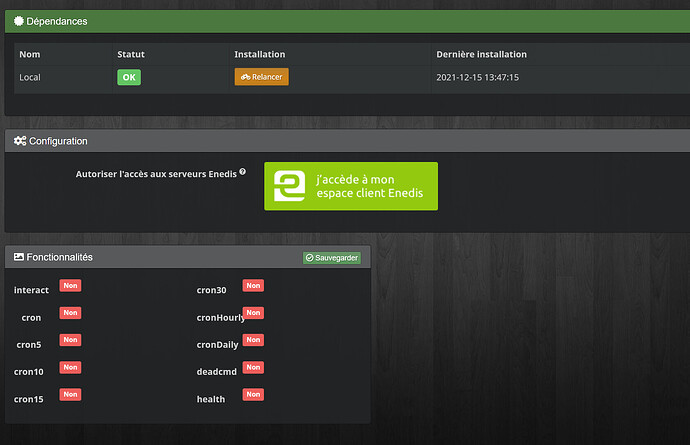
Task: Click the deadcmd feature label
Action: point(217,372)
